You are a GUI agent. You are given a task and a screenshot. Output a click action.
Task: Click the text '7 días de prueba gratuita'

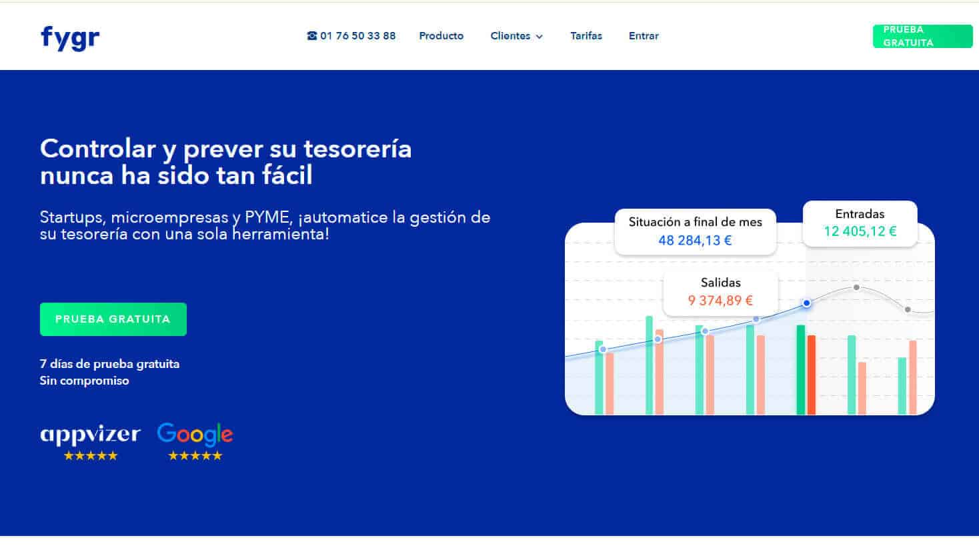pos(109,364)
